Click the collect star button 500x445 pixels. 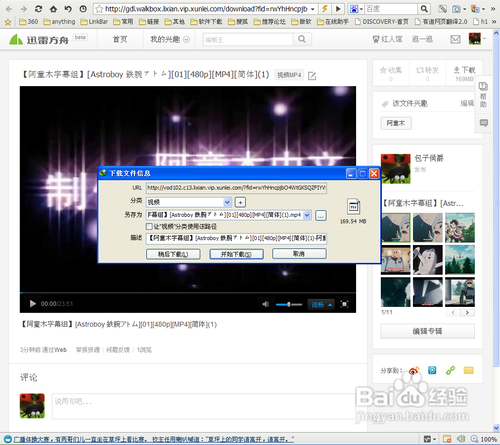(x=391, y=73)
